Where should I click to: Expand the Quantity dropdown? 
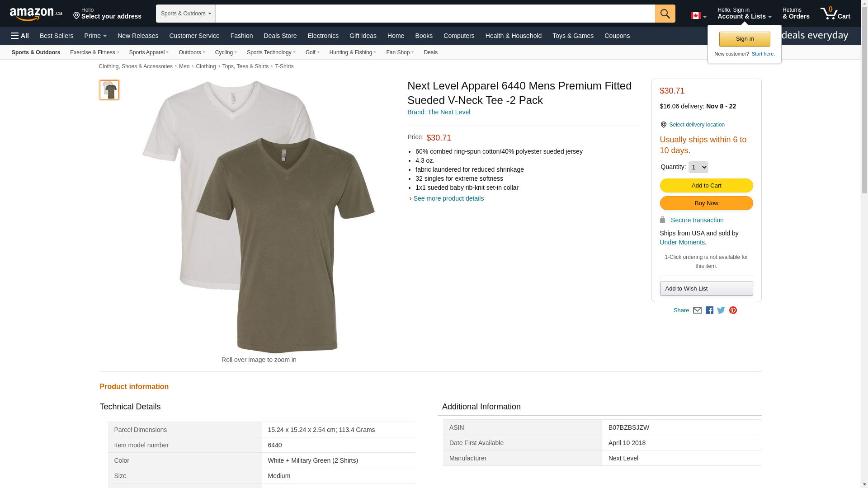[x=698, y=167]
